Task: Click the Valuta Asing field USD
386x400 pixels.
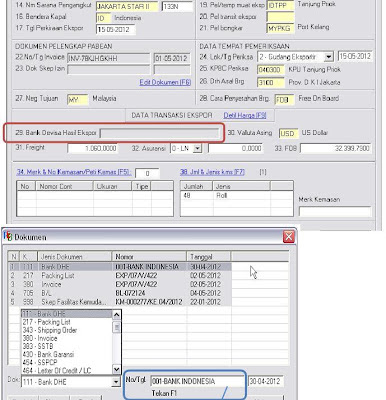Action: (x=289, y=133)
